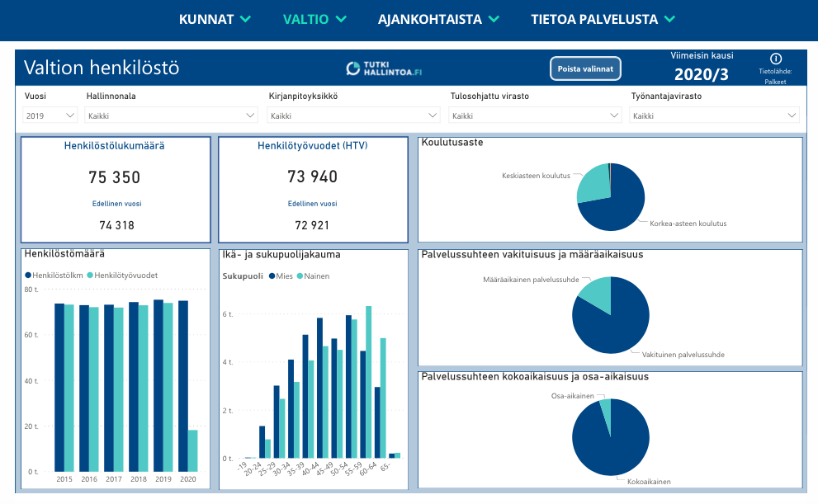Select the Määräaikainen palvelussuhde pie slice

pos(598,293)
